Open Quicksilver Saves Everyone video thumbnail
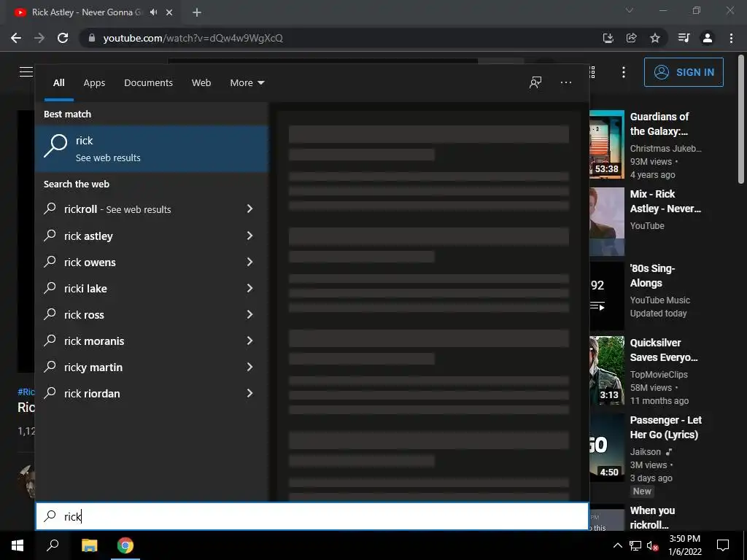The height and width of the screenshot is (560, 747). point(606,370)
